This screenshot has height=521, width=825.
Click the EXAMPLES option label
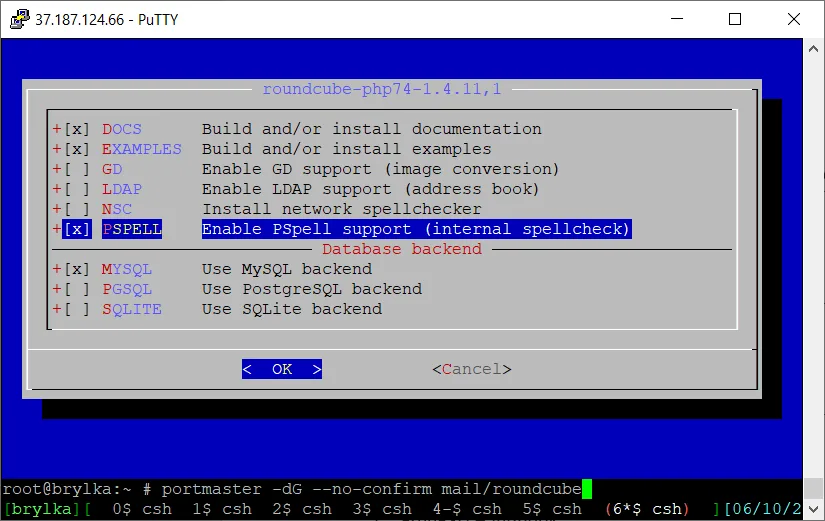click(142, 149)
